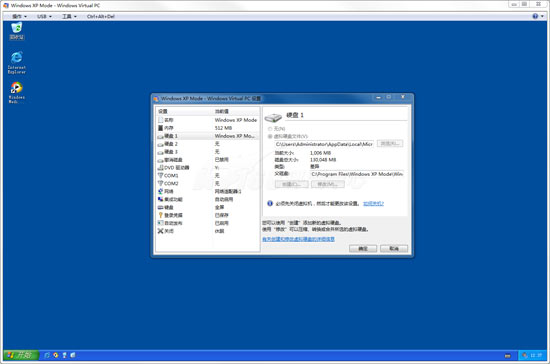Click the taskbar clock in the system tray
The height and width of the screenshot is (364, 550).
click(x=536, y=355)
